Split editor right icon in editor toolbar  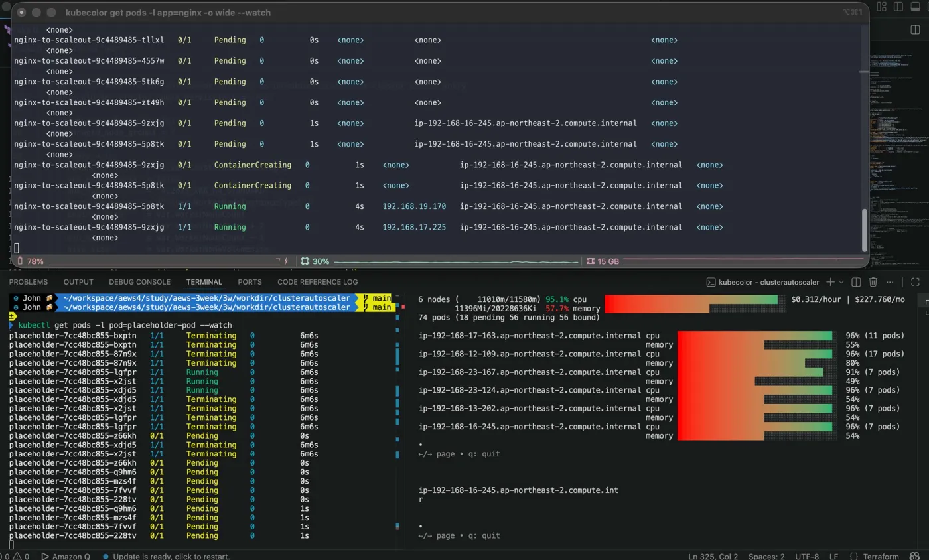tap(915, 29)
